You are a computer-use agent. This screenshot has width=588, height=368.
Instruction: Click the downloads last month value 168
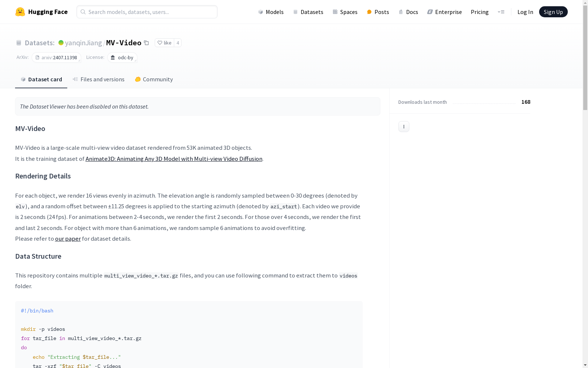526,102
